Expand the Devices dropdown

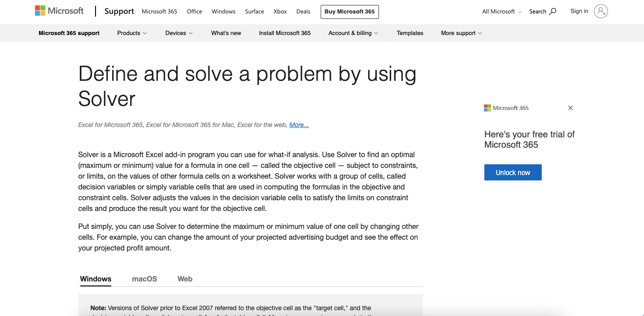point(178,33)
